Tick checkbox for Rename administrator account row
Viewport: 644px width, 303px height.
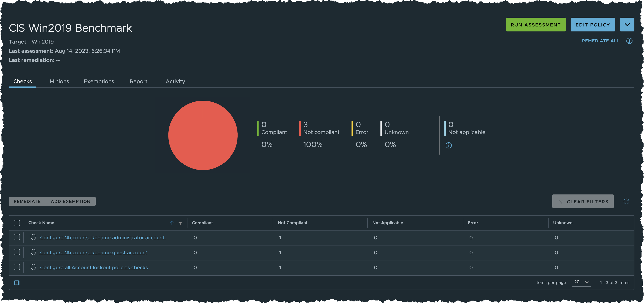coord(17,237)
